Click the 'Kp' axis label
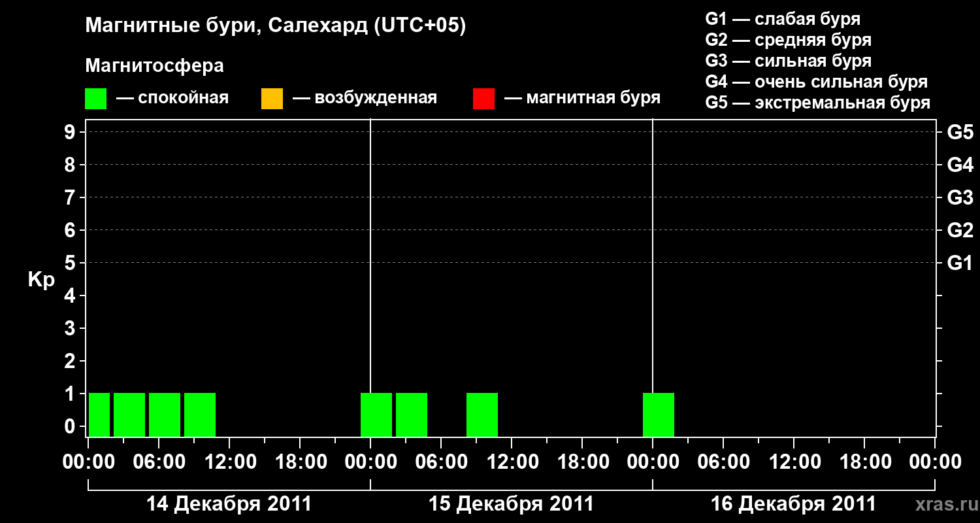Viewport: 980px width, 523px height. [x=41, y=280]
